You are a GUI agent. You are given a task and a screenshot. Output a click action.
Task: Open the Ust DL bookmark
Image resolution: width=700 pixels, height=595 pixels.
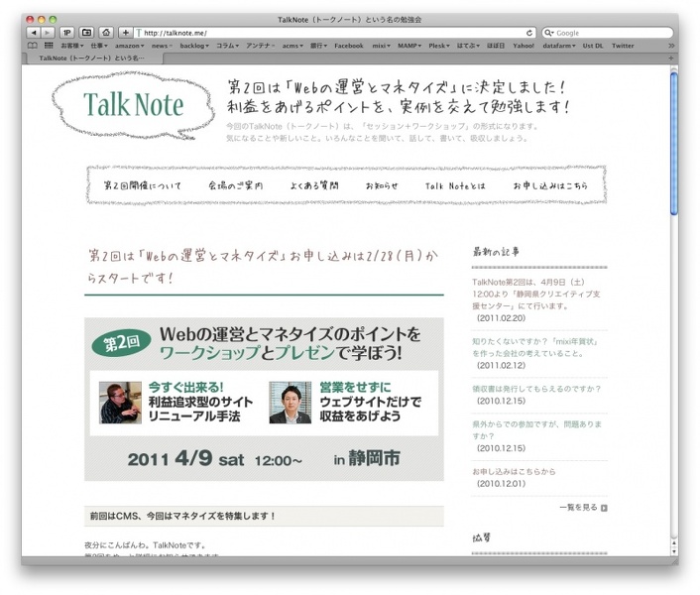click(593, 46)
